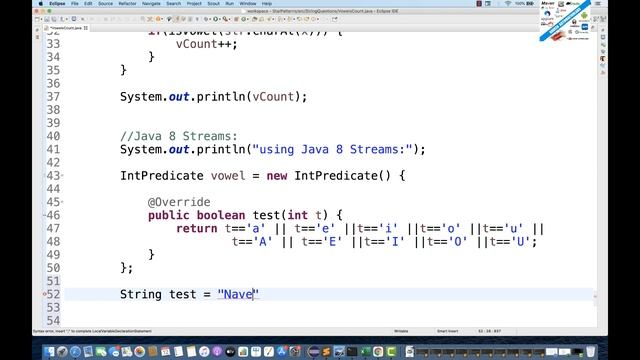This screenshot has width=640, height=360.
Task: Open Launchpad from the dock
Action: click(x=62, y=351)
